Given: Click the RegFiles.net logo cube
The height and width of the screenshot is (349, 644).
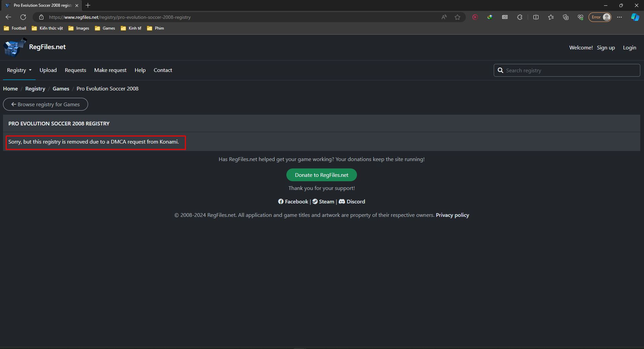Looking at the screenshot, I should pos(15,47).
